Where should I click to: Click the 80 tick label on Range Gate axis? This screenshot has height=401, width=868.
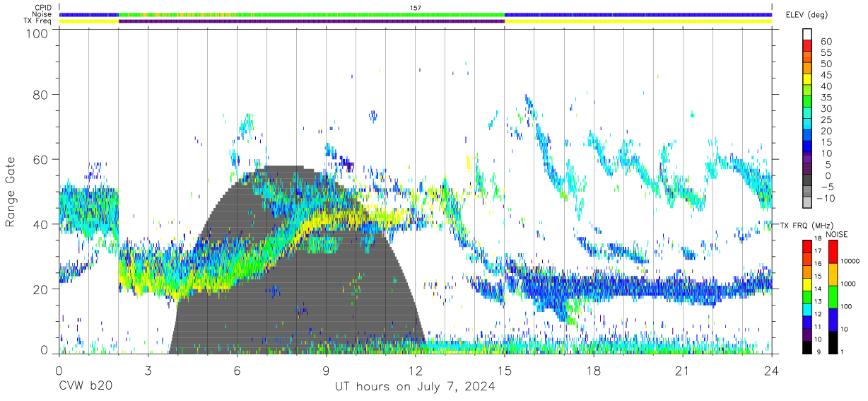[x=42, y=94]
